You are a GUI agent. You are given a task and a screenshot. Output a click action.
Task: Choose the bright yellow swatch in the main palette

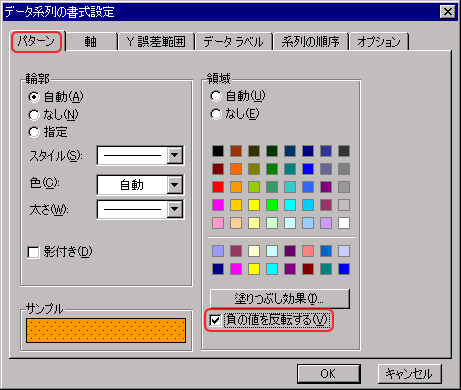pos(254,205)
